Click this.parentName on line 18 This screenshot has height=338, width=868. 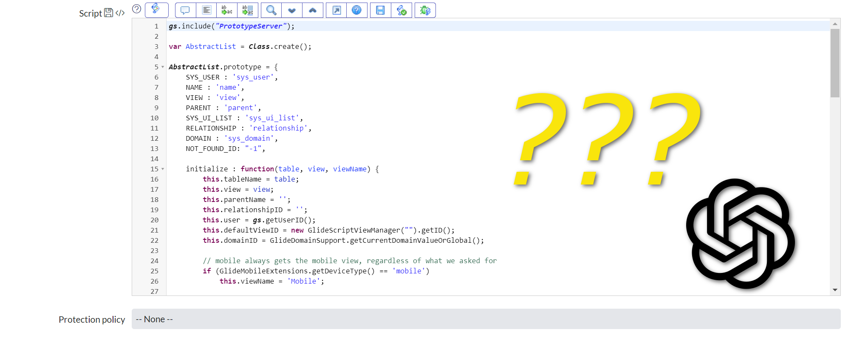tap(234, 200)
